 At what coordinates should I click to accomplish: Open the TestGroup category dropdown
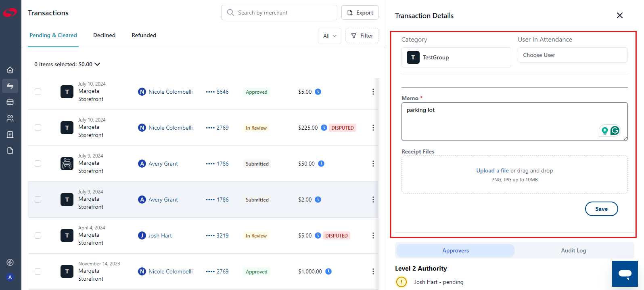click(x=456, y=57)
